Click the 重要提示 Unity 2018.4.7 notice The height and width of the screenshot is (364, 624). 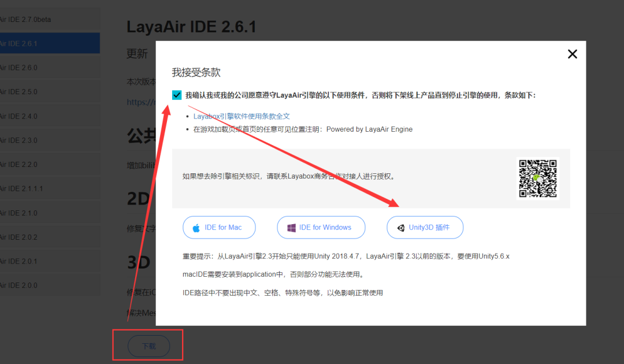(x=346, y=256)
